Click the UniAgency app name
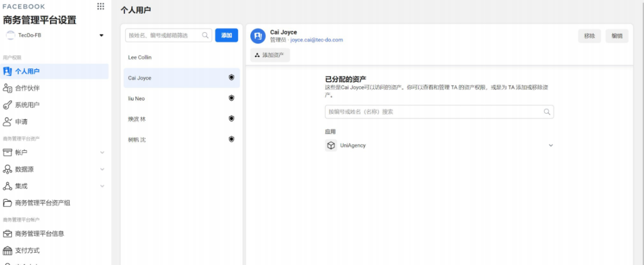The height and width of the screenshot is (265, 644). point(353,145)
